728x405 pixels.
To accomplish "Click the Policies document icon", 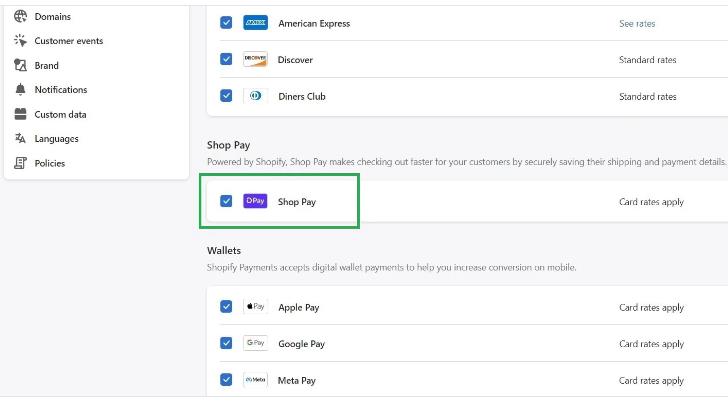I will point(20,163).
